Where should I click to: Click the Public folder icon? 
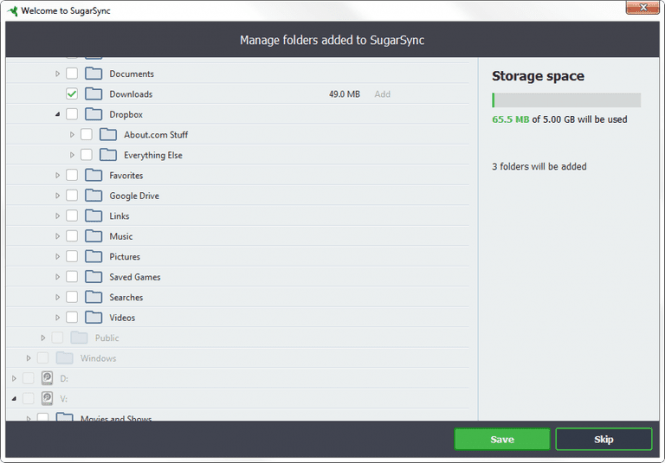79,338
